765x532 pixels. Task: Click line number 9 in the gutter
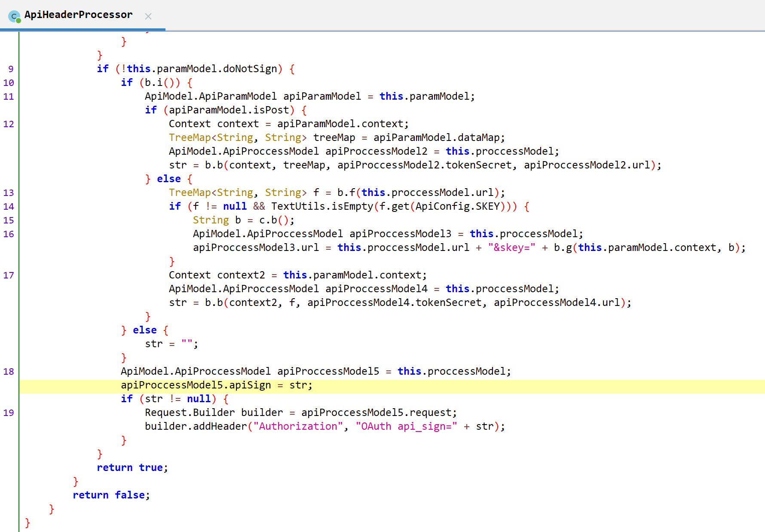(11, 69)
